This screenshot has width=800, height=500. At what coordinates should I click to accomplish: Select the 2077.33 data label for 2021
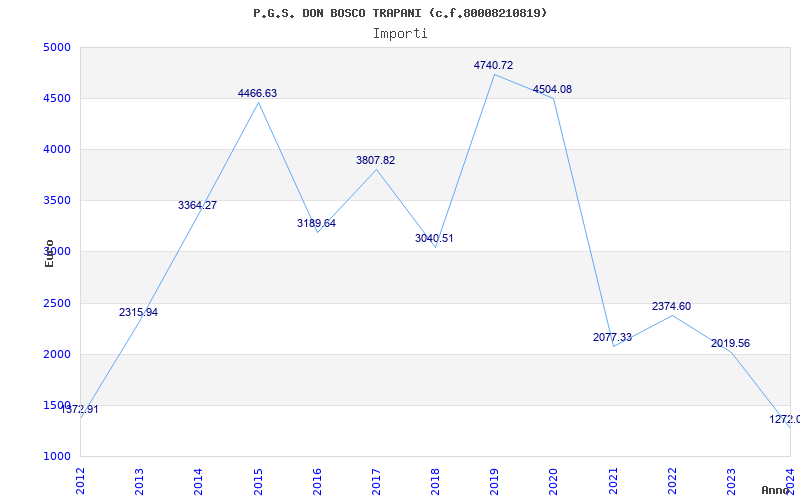point(612,337)
